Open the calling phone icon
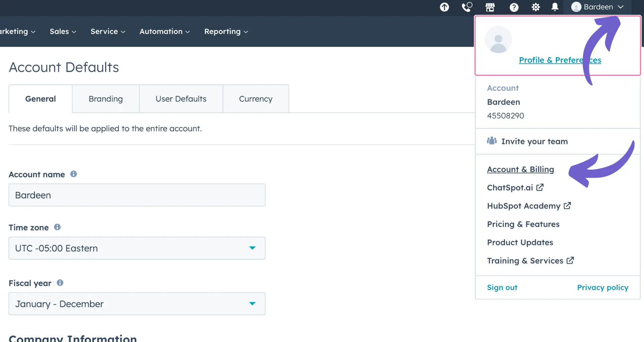Screen dimensions: 644x342 467,7
